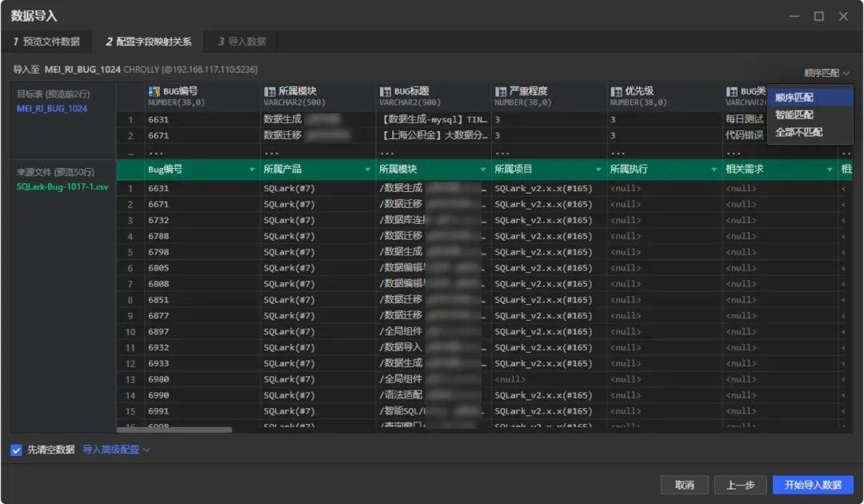Click SQLark(#7) cell in row 5

[318, 252]
